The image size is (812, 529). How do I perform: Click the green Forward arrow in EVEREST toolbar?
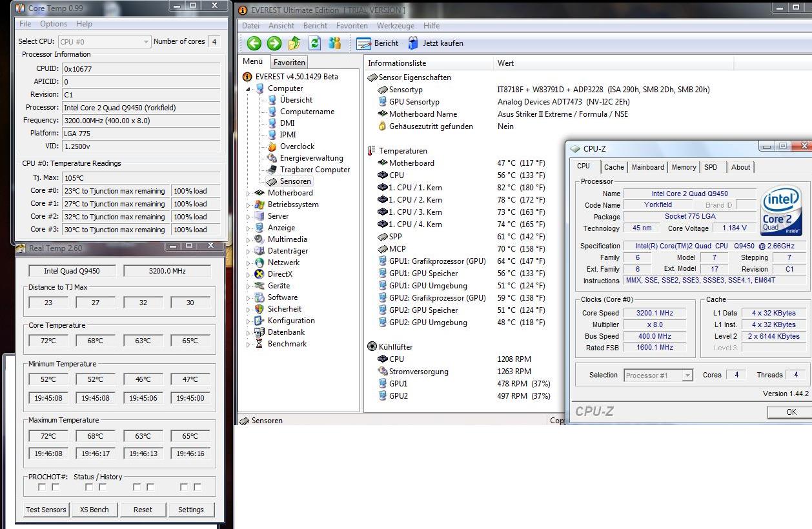(x=274, y=43)
